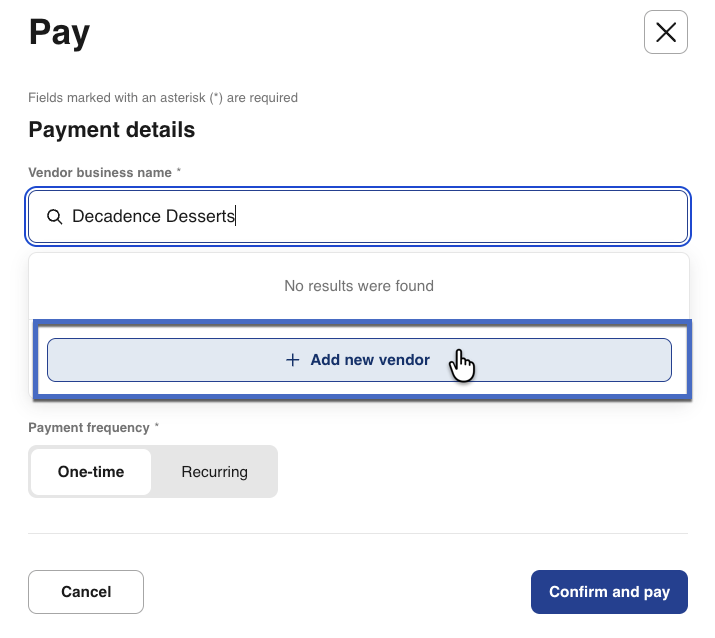Click the Payment details section heading
Image resolution: width=715 pixels, height=638 pixels.
coord(111,130)
